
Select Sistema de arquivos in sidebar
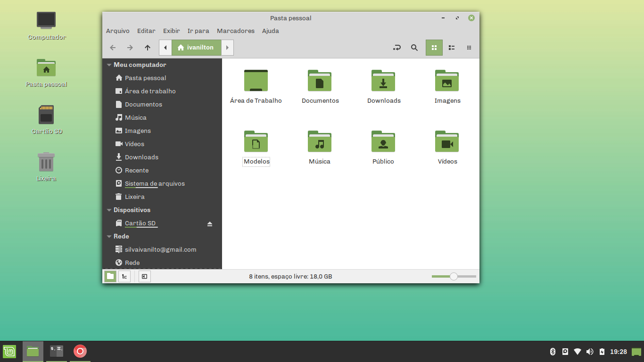click(154, 184)
